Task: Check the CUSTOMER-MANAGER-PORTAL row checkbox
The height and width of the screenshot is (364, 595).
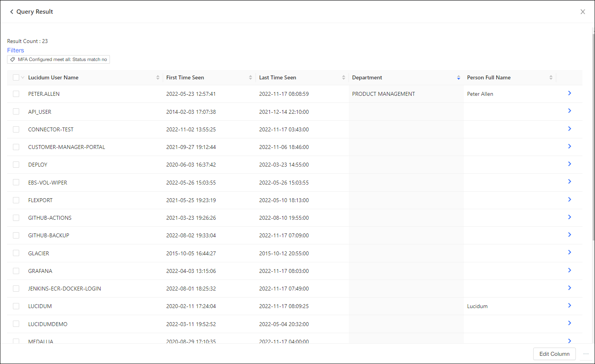Action: coord(16,147)
